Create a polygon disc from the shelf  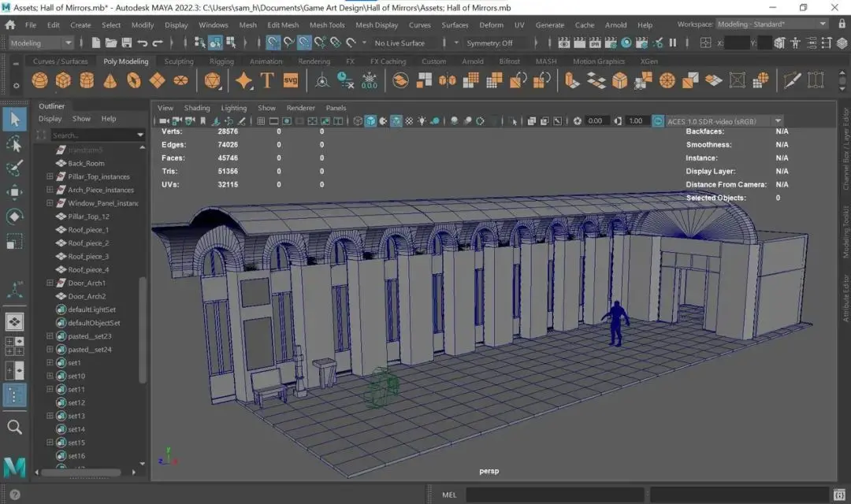180,81
